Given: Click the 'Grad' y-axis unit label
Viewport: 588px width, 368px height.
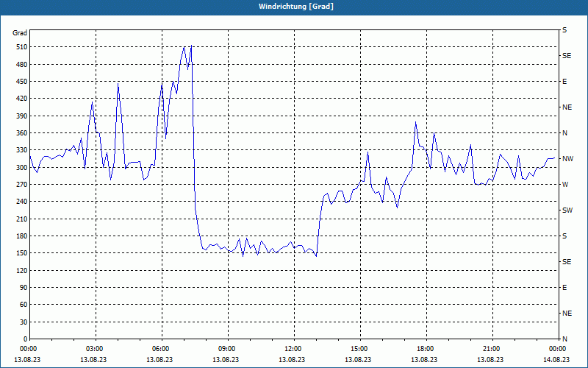Looking at the screenshot, I should 20,33.
